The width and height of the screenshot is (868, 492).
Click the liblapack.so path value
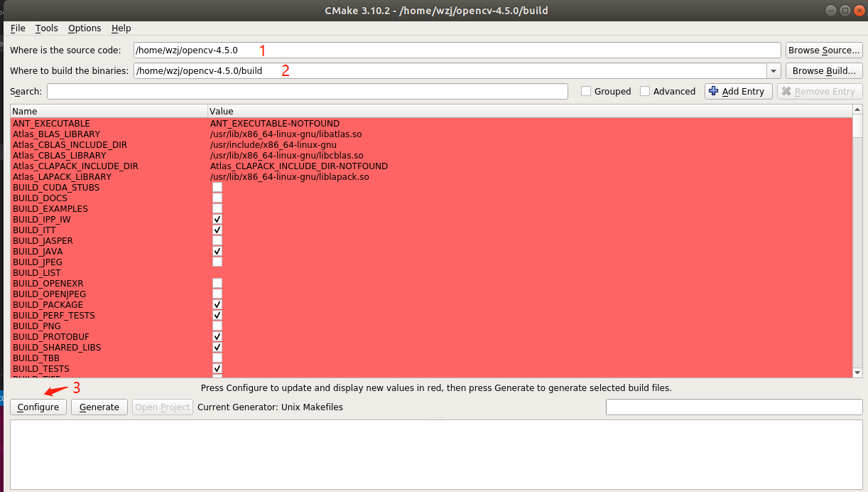[x=290, y=177]
